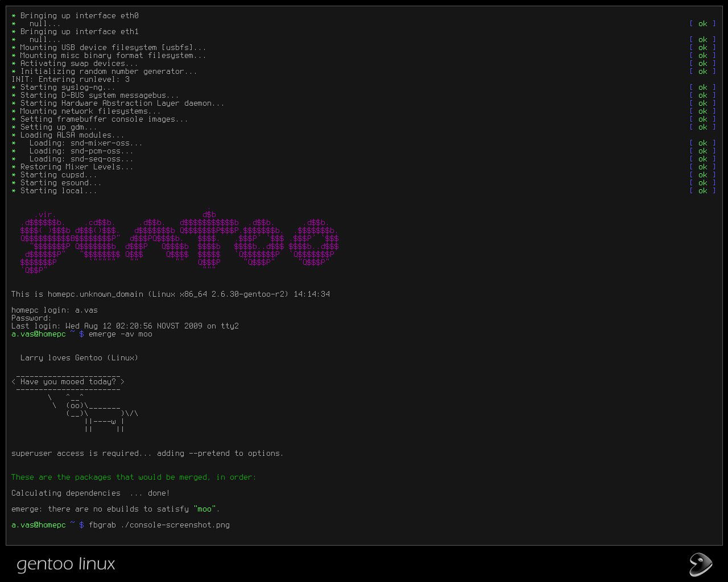Click 'Activating swap devices' line

75,64
